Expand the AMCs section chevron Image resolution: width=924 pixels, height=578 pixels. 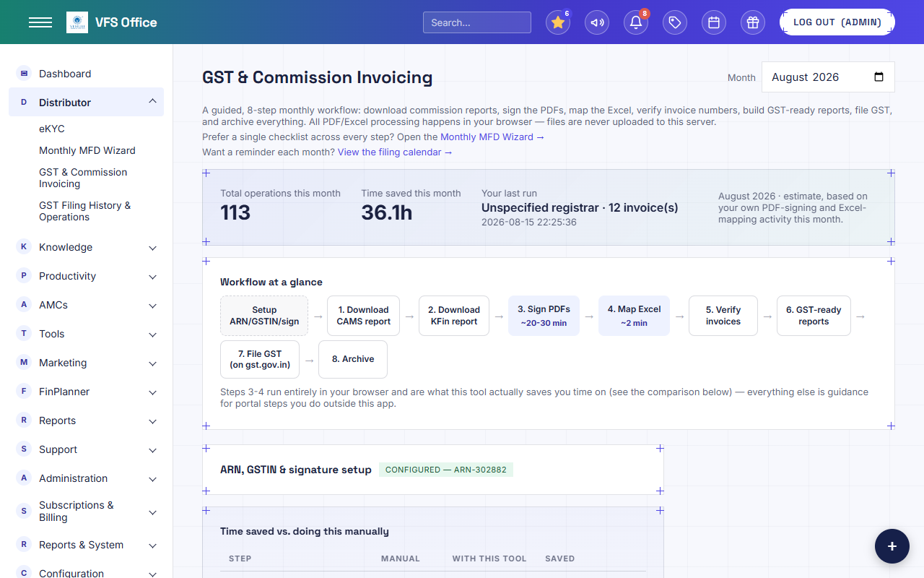(x=152, y=306)
